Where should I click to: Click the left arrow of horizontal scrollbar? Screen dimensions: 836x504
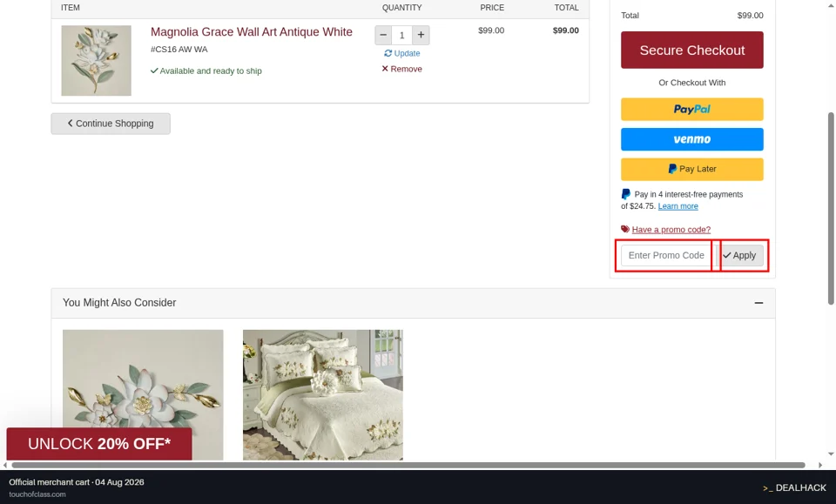pos(5,465)
